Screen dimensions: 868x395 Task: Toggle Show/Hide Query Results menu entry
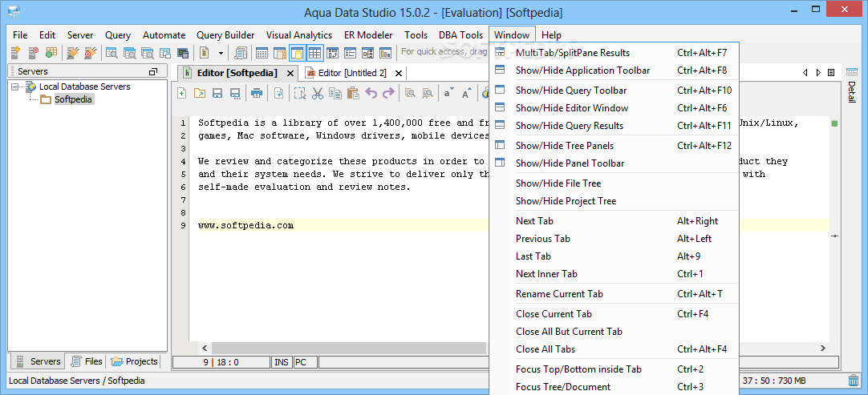pyautogui.click(x=614, y=126)
